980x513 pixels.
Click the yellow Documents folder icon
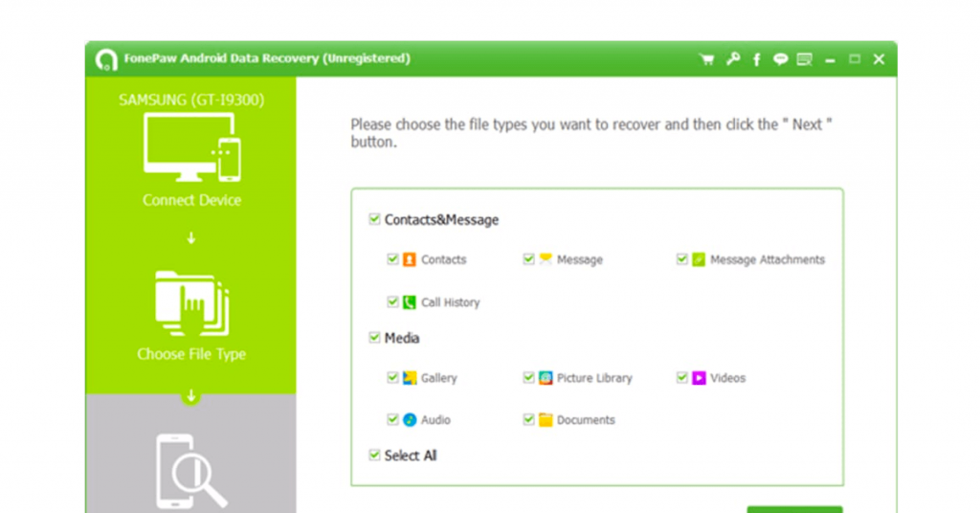pos(546,420)
